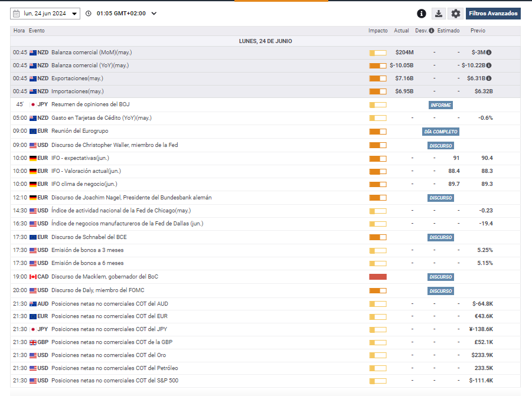Image resolution: width=532 pixels, height=396 pixels.
Task: Click the Evento column header
Action: pyautogui.click(x=37, y=31)
